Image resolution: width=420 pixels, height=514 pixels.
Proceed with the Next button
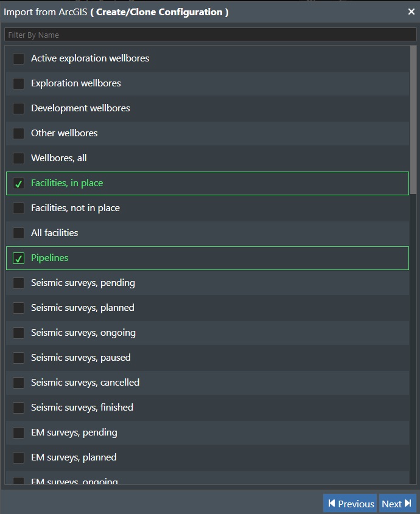pos(397,503)
